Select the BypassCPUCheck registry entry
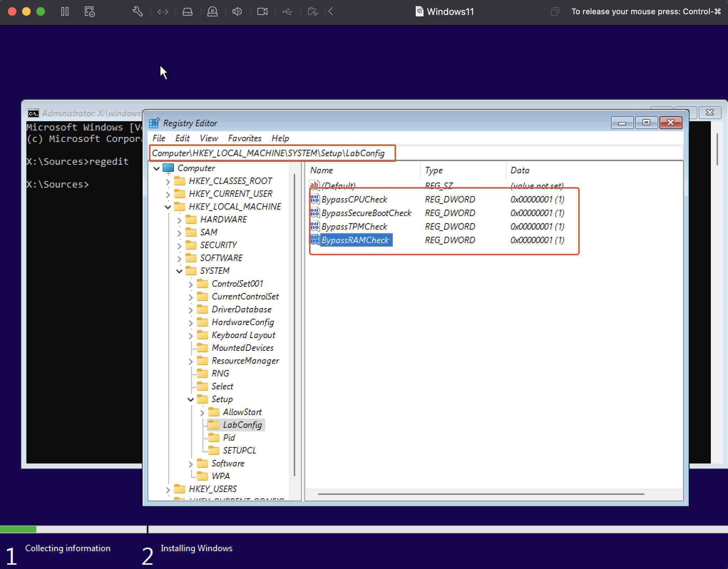728x569 pixels. 353,199
